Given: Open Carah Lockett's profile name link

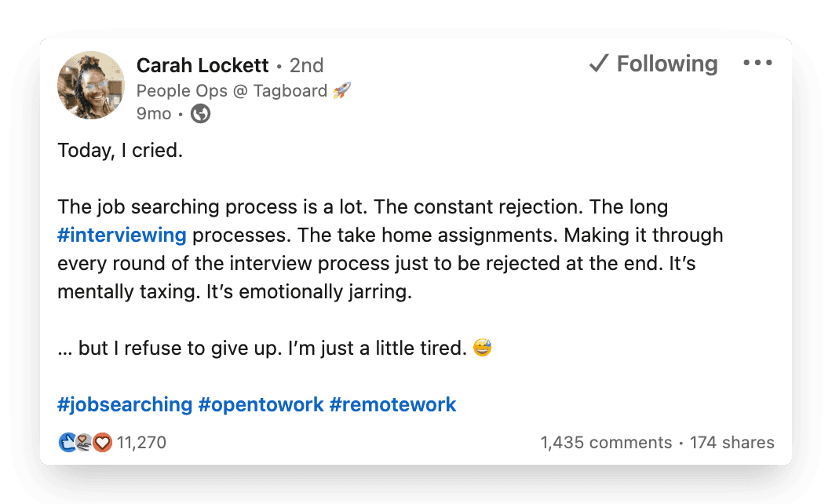Looking at the screenshot, I should point(203,65).
